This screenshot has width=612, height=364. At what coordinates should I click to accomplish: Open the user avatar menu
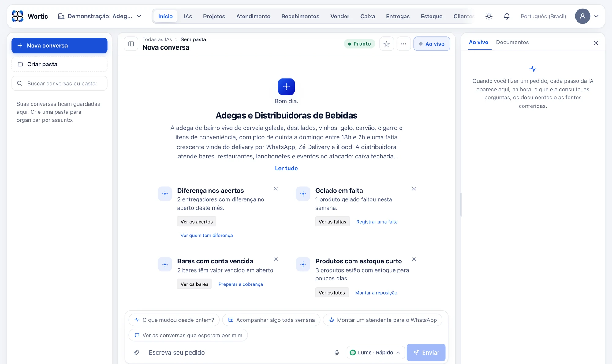[x=582, y=16]
